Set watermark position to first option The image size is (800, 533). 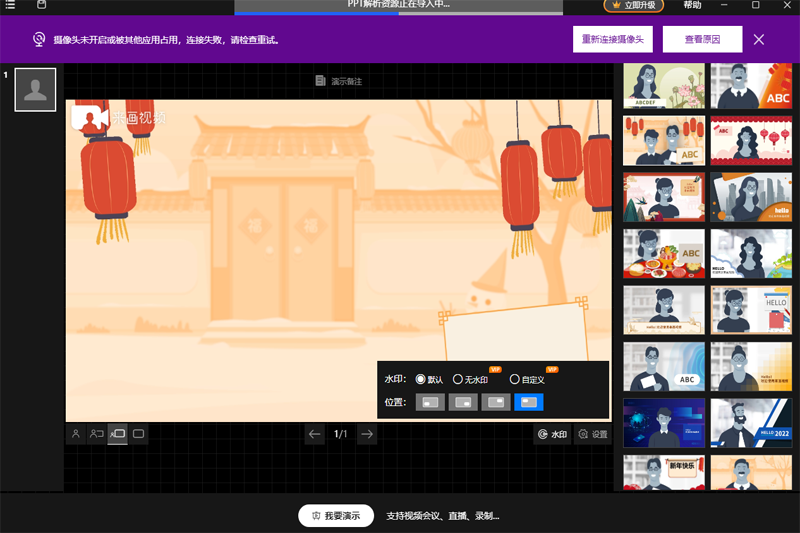coord(430,402)
